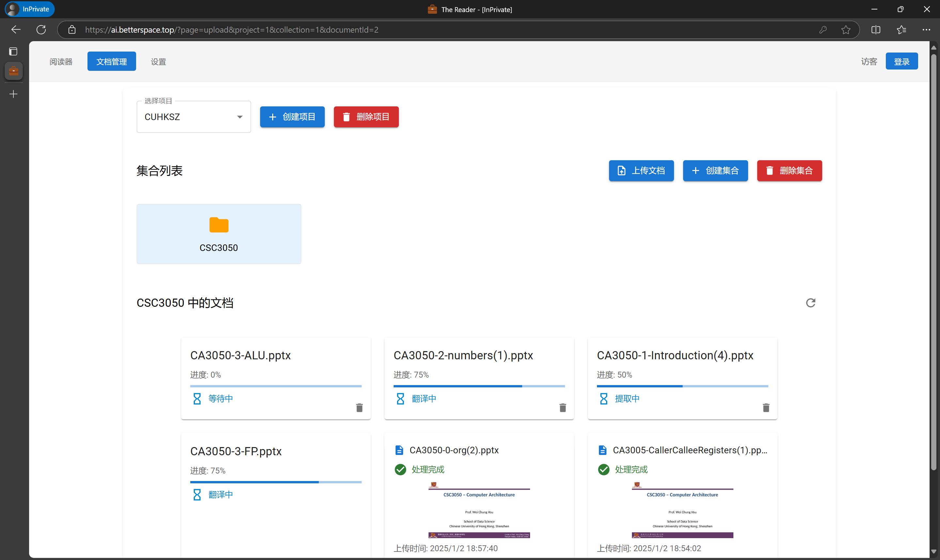Open the 设置 tab
940x560 pixels.
coord(158,61)
